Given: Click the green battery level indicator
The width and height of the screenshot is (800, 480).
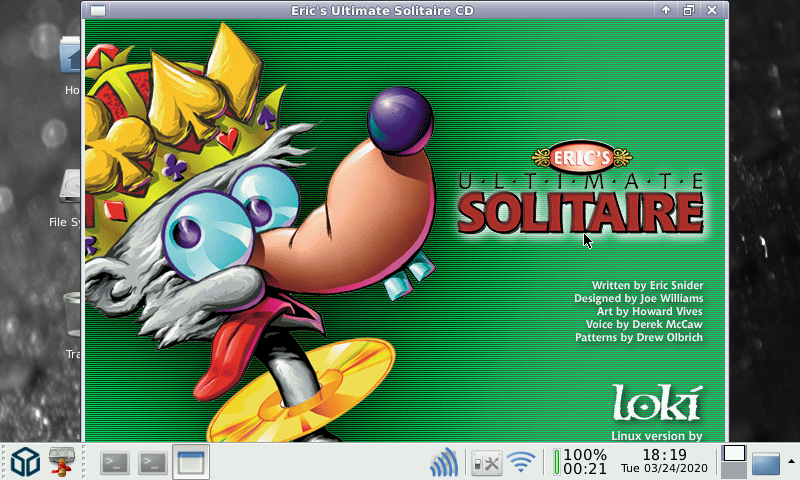Looking at the screenshot, I should coord(557,462).
